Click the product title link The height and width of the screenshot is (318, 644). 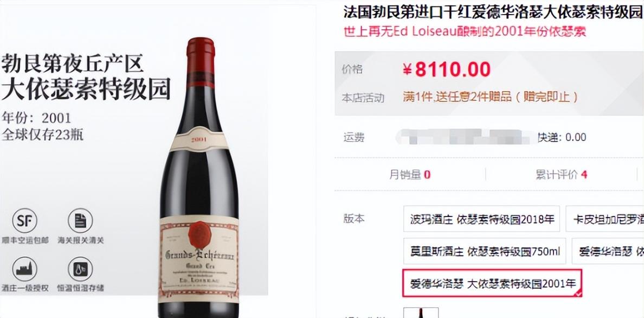[493, 12]
